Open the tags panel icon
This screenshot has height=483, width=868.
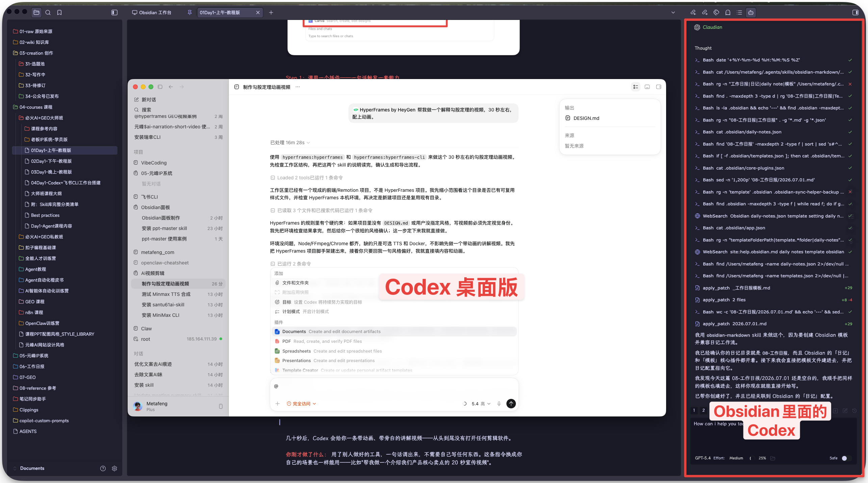716,12
